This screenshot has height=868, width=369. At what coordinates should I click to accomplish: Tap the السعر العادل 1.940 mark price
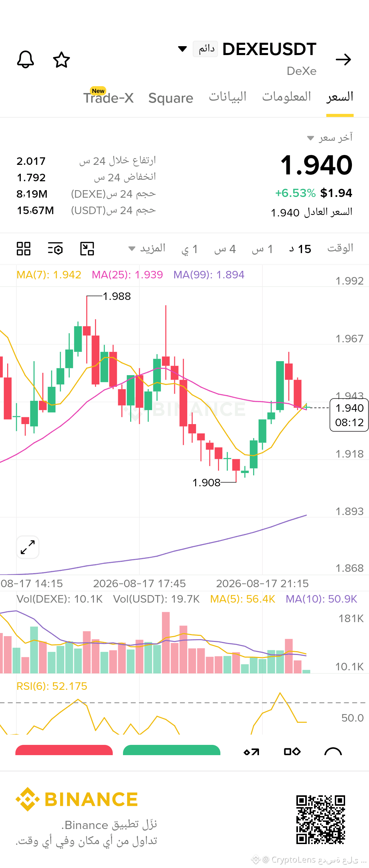(312, 212)
